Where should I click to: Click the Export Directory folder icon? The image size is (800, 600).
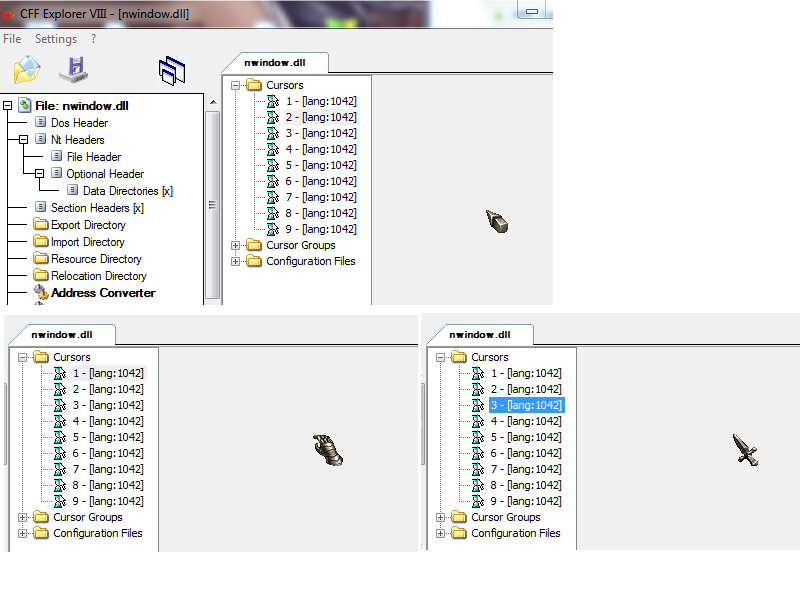(40, 225)
